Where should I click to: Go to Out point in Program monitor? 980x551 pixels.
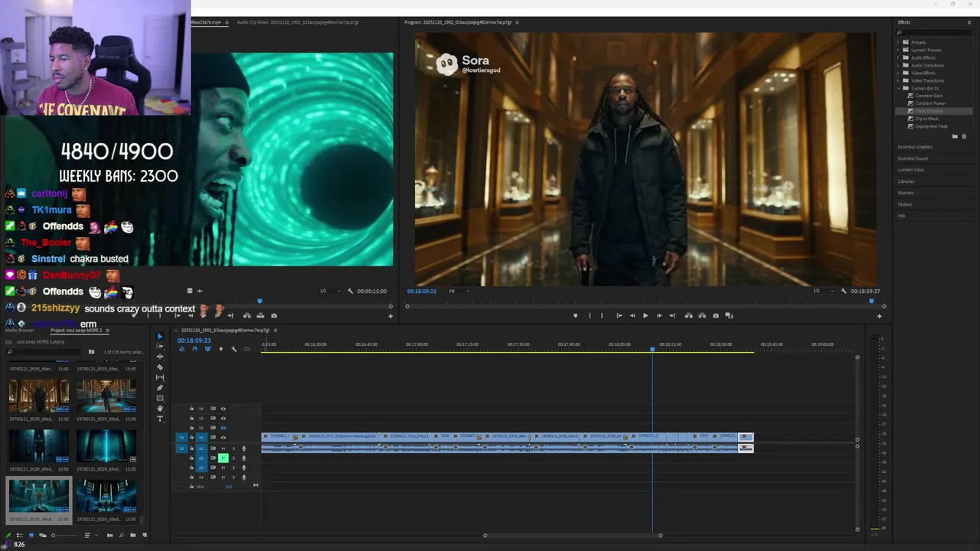[x=672, y=315]
